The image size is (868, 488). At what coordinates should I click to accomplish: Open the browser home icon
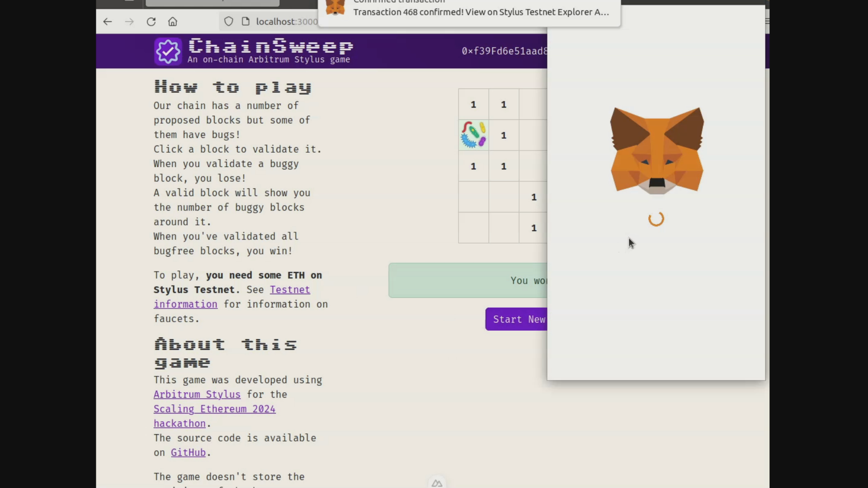coord(173,22)
